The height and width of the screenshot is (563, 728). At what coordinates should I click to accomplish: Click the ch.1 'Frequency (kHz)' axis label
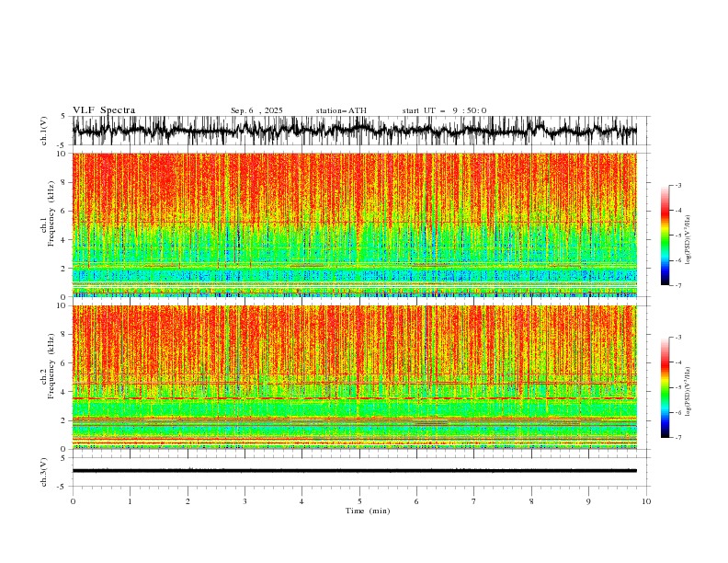point(51,213)
